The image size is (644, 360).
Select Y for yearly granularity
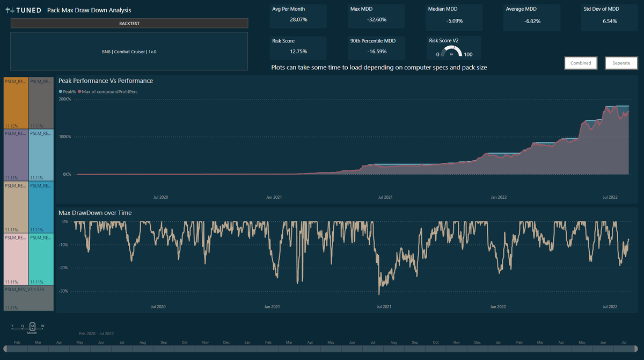(12, 326)
